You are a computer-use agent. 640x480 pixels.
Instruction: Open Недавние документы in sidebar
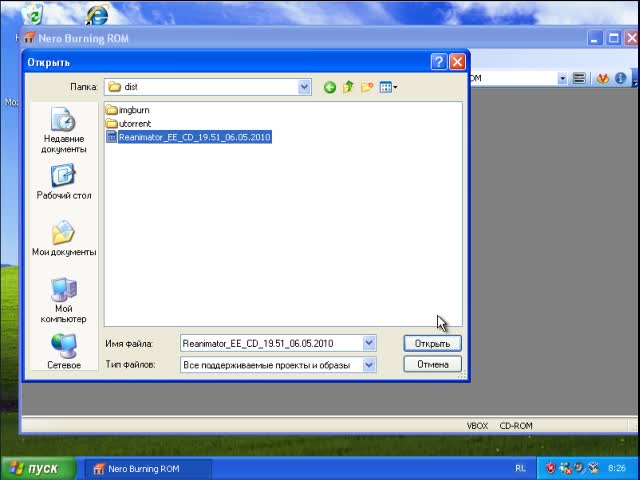64,130
